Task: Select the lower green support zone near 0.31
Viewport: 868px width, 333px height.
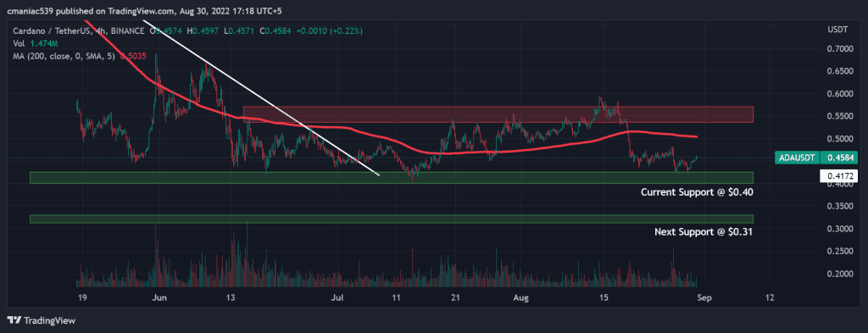Action: 392,219
